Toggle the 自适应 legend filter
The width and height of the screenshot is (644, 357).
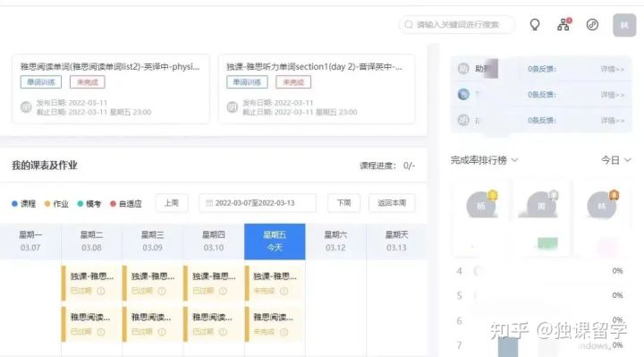coord(126,204)
